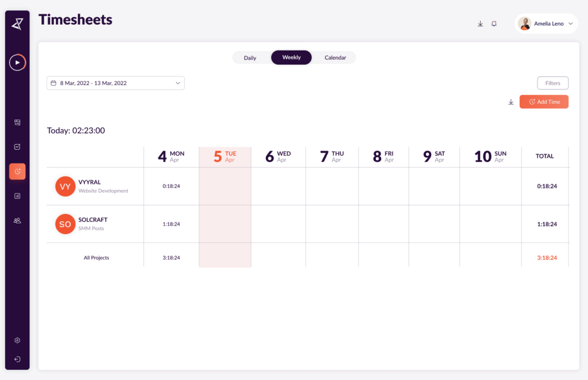This screenshot has width=588, height=380.
Task: Switch to the Daily view
Action: (x=250, y=57)
